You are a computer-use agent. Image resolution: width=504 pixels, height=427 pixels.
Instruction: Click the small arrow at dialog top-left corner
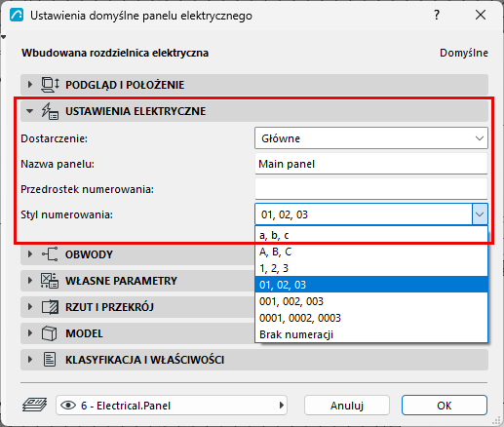pyautogui.click(x=3, y=37)
